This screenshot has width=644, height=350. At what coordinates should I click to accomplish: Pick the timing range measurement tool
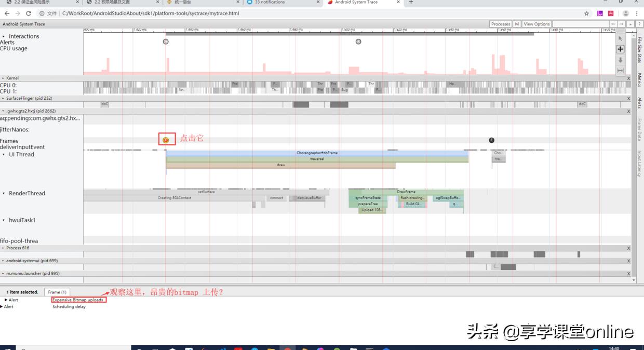620,71
